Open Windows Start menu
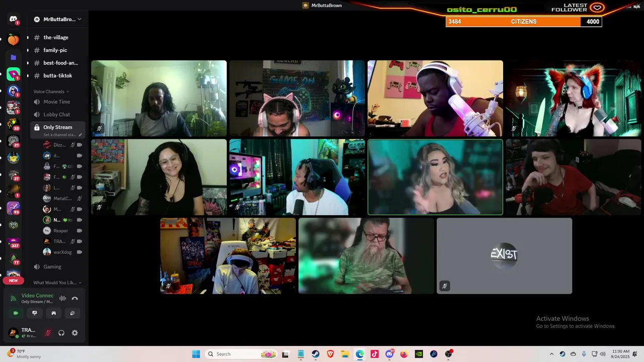The image size is (644, 362). tap(196, 354)
